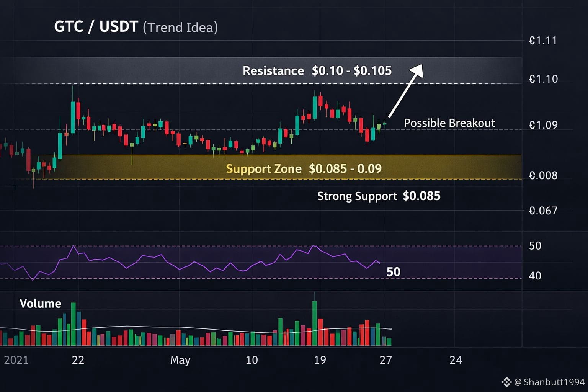Click the 24 date axis label

click(x=456, y=360)
